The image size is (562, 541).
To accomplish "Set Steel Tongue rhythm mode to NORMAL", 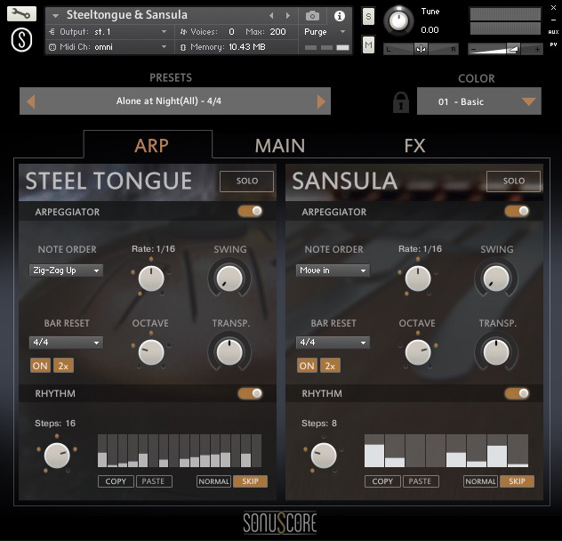I will (x=214, y=481).
